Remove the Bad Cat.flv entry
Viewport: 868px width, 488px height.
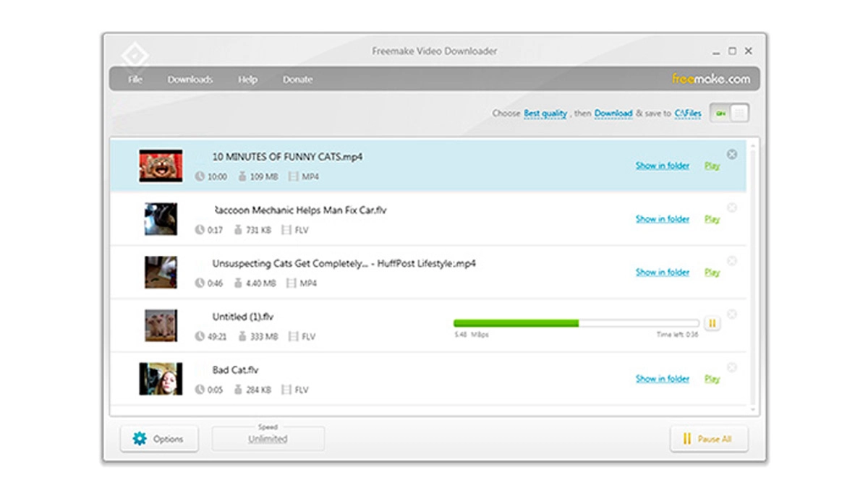[731, 368]
